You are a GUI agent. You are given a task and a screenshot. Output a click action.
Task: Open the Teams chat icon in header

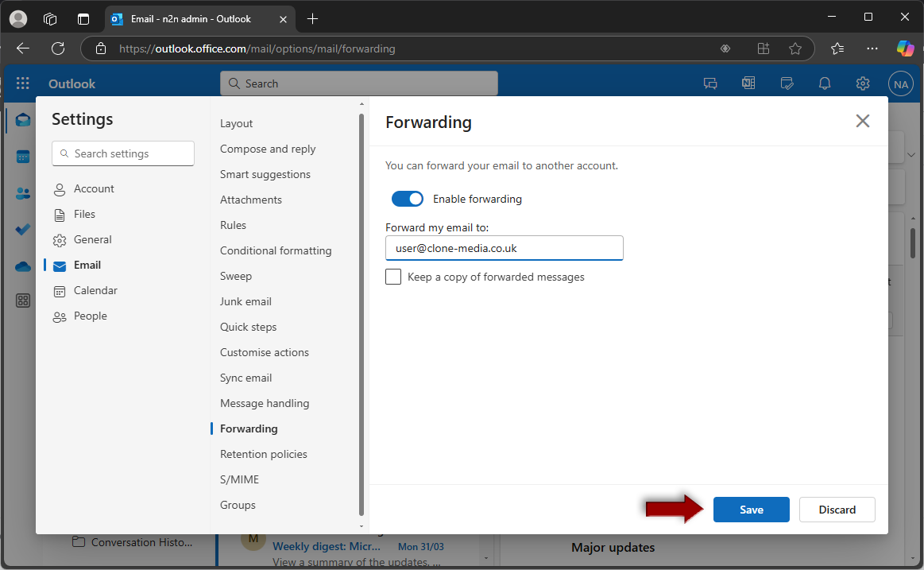[x=710, y=83]
